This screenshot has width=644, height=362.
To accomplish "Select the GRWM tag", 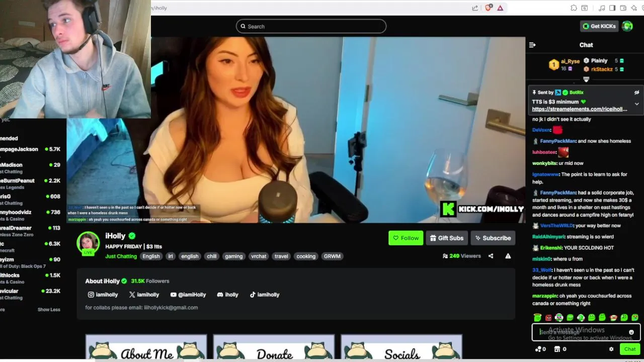I will [x=332, y=256].
